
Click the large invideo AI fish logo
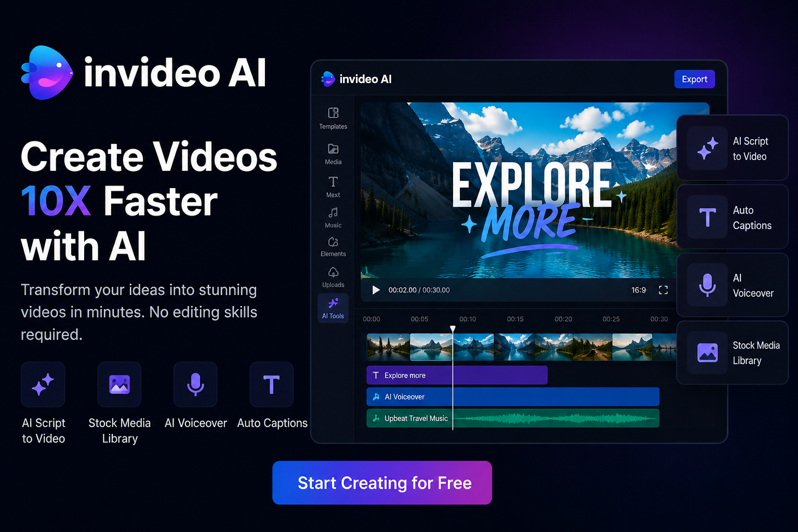47,73
